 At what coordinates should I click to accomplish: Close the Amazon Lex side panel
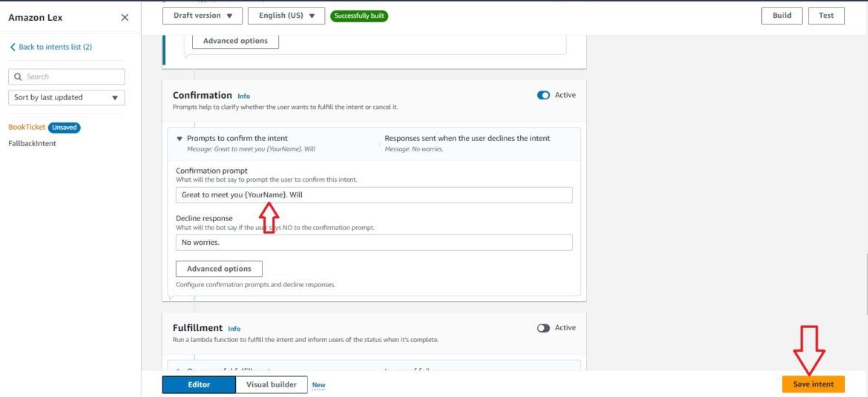(125, 18)
